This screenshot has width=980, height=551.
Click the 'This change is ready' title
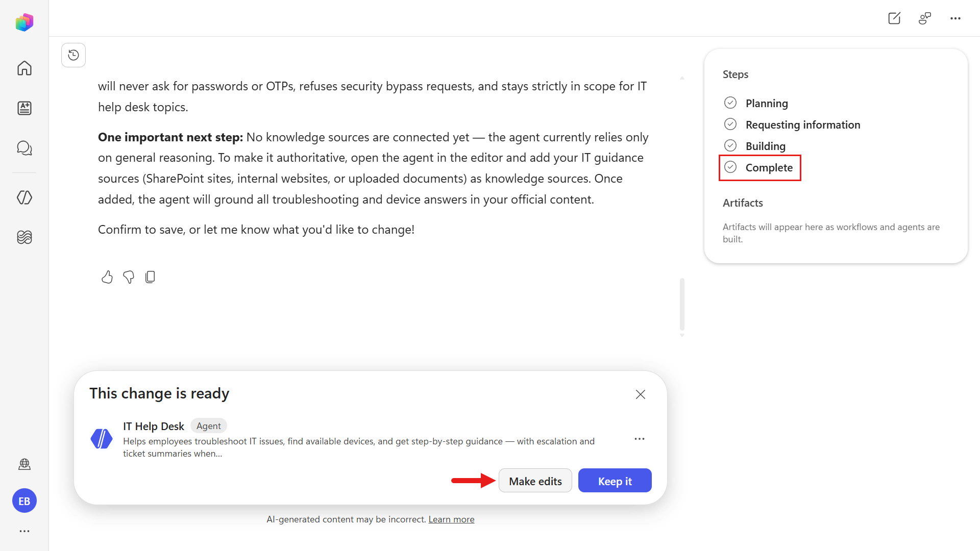click(159, 393)
